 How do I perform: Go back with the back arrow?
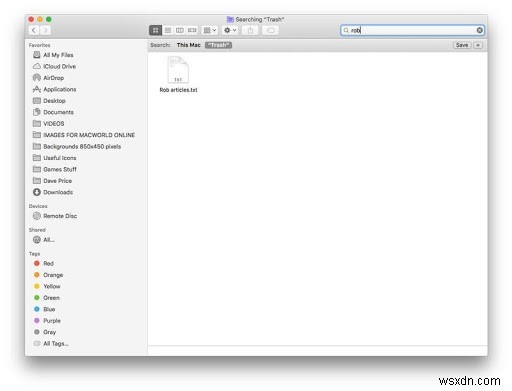(x=34, y=30)
